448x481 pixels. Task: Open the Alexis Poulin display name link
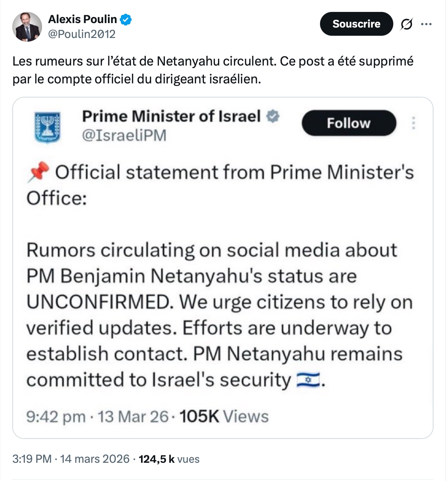pos(82,19)
